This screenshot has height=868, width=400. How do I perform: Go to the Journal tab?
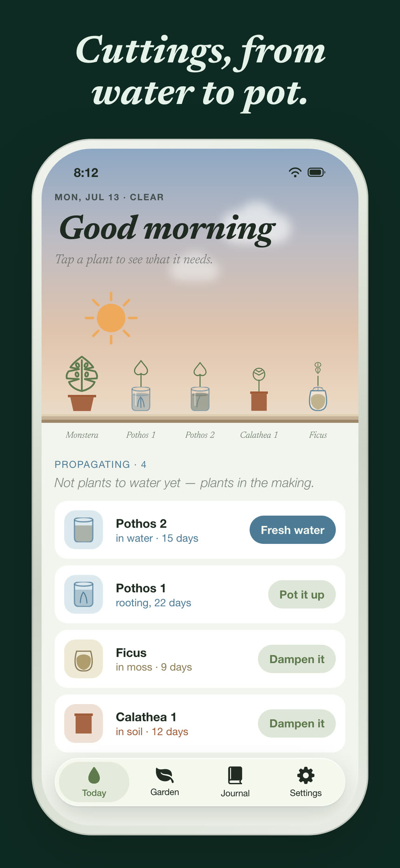point(235,782)
